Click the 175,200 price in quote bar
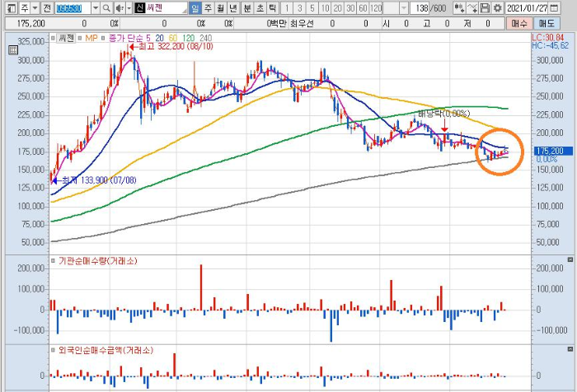This screenshot has width=577, height=392. (x=31, y=24)
